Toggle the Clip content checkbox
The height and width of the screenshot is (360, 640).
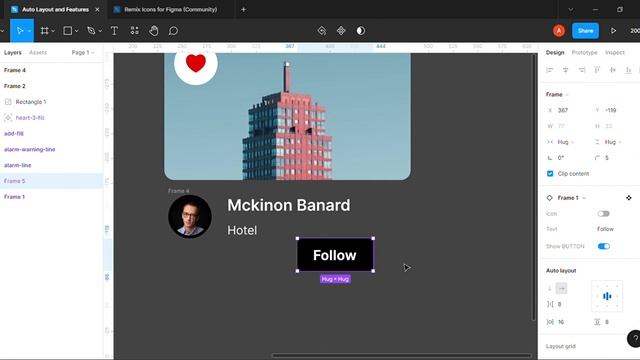[550, 173]
